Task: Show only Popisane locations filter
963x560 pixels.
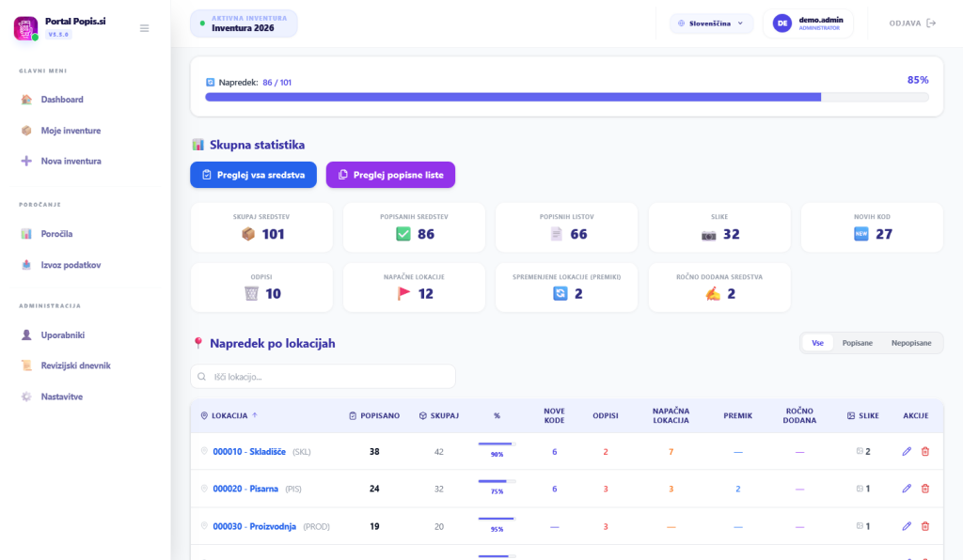Action: (857, 343)
